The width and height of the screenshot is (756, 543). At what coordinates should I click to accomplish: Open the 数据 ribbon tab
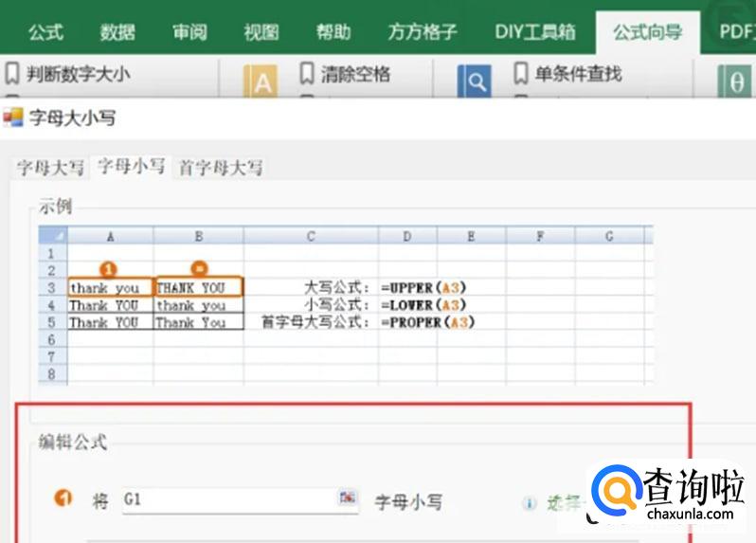coord(117,32)
